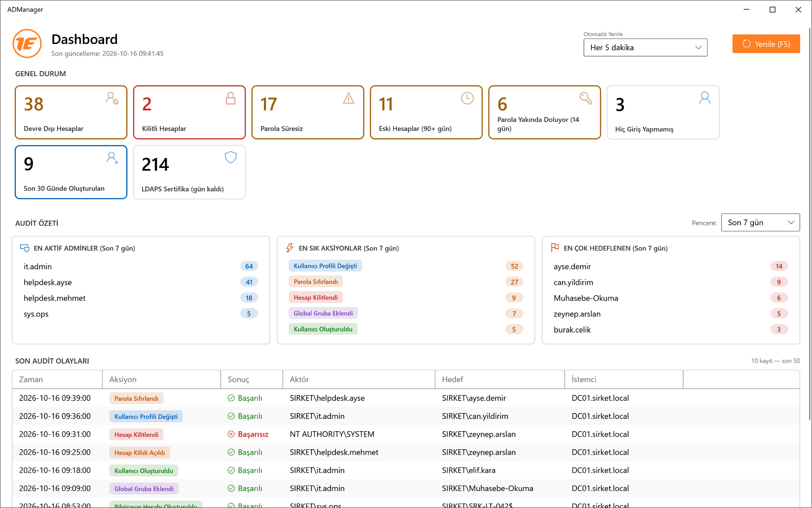
Task: Click the shield icon on LDAPS Sertifika card
Action: 231,158
